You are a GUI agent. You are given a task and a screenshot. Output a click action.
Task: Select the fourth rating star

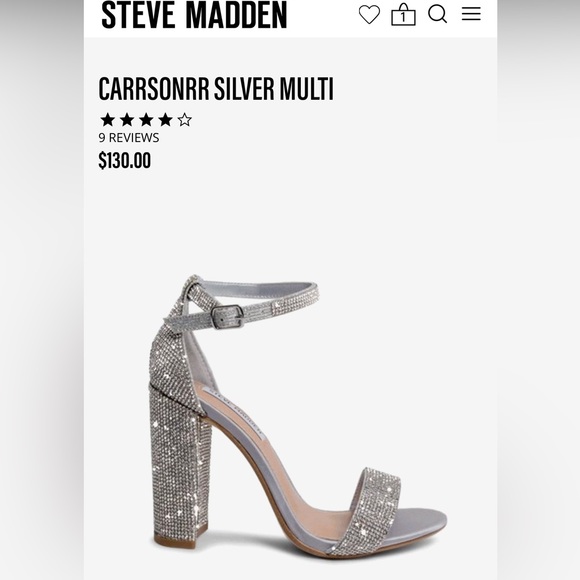pos(165,120)
